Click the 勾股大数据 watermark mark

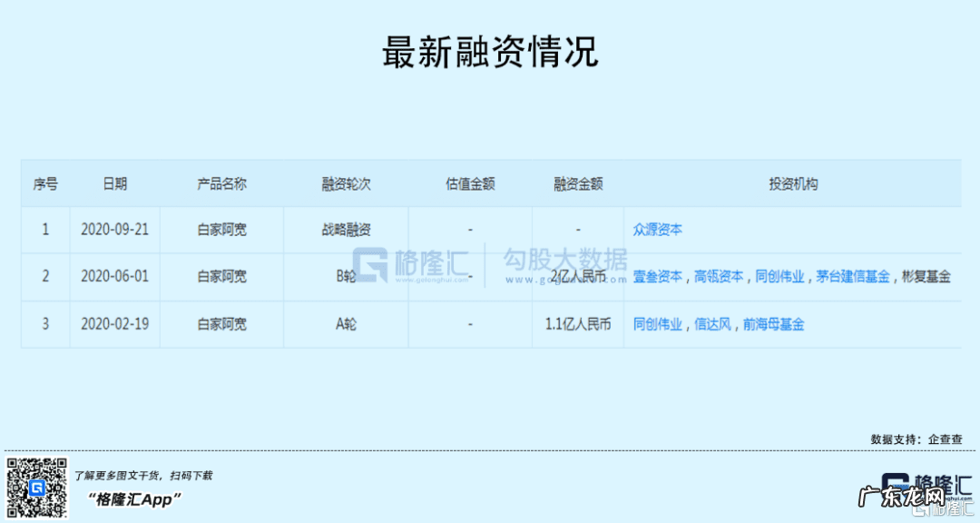pos(567,257)
